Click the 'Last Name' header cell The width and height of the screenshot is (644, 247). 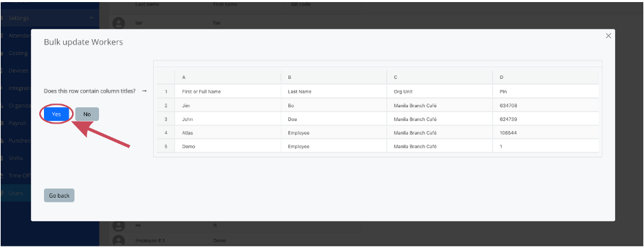pyautogui.click(x=334, y=91)
